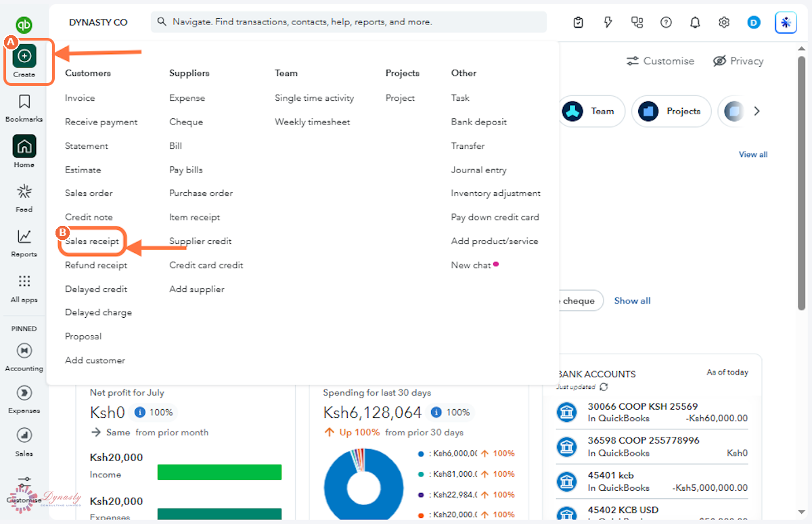Click the clipboard tasks icon in header
Viewport: 812px width, 524px height.
pyautogui.click(x=578, y=22)
